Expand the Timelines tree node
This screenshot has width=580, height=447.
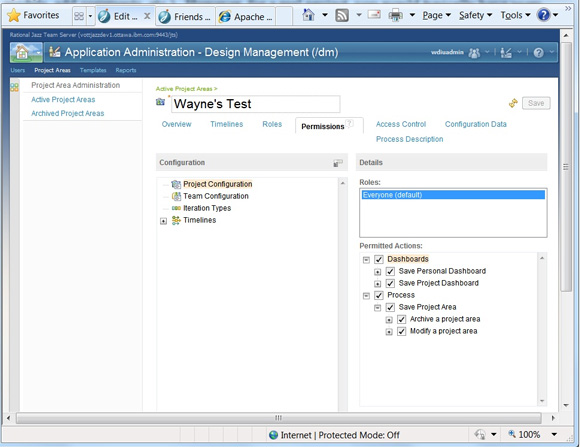[x=163, y=221]
